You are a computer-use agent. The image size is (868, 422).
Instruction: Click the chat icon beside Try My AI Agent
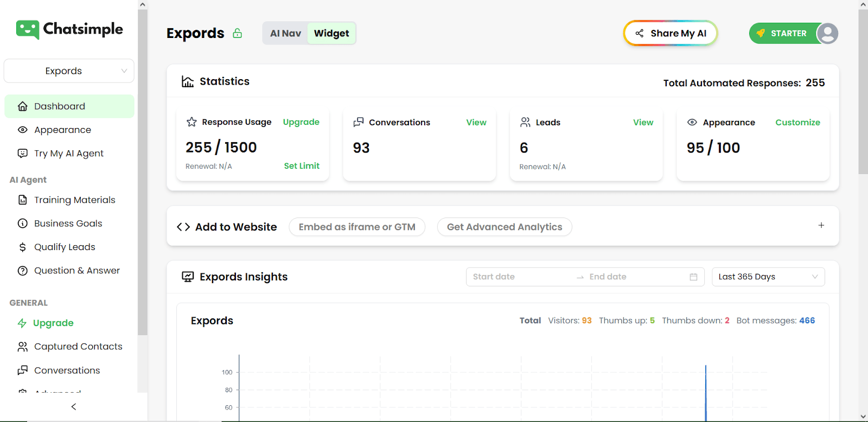pyautogui.click(x=23, y=153)
